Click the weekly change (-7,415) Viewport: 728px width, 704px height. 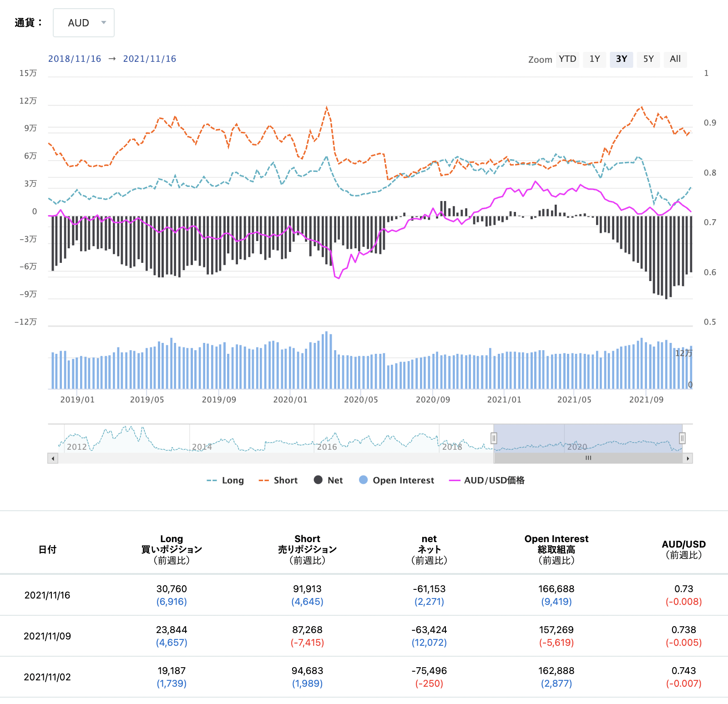point(308,643)
